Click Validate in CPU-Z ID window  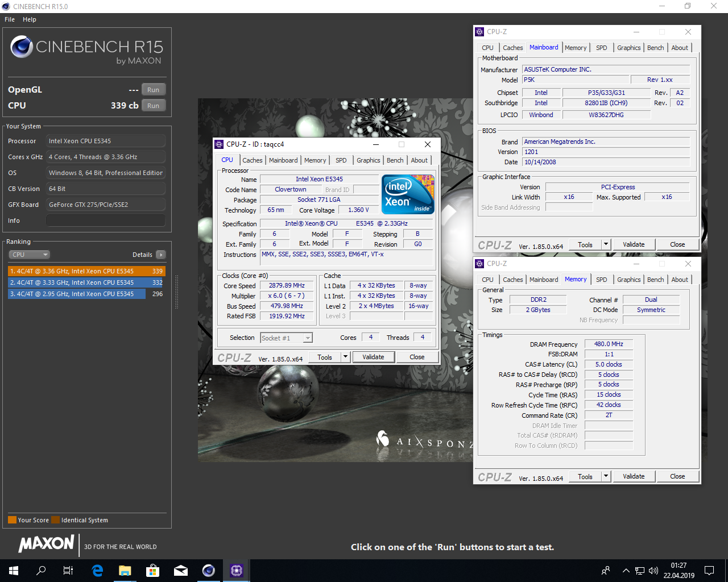click(373, 357)
